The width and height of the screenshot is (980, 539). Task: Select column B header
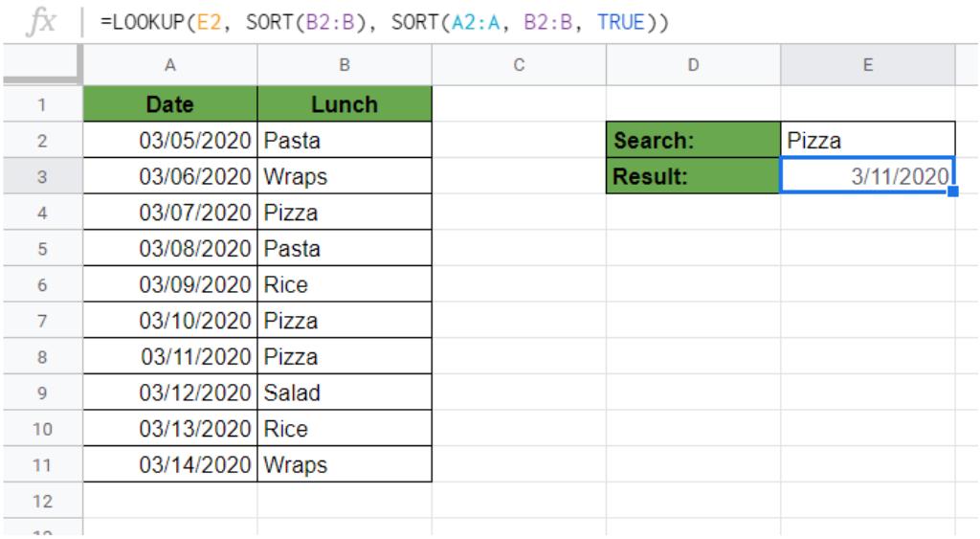(345, 65)
